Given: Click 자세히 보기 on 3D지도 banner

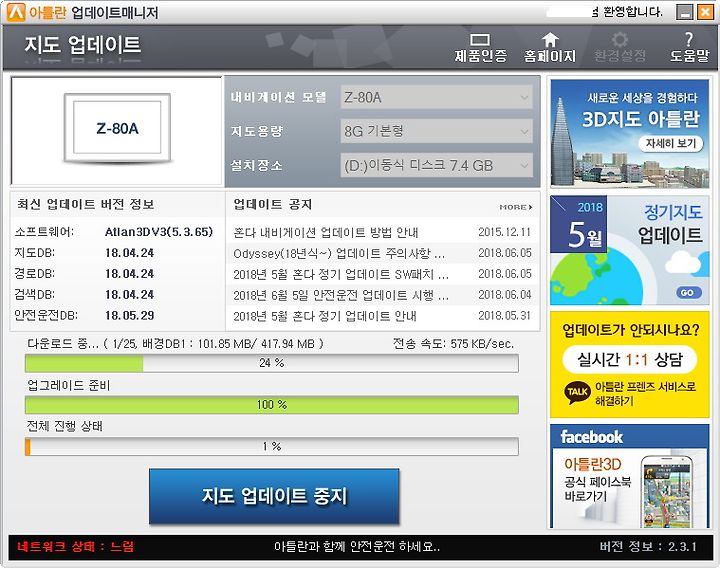Looking at the screenshot, I should click(x=670, y=143).
